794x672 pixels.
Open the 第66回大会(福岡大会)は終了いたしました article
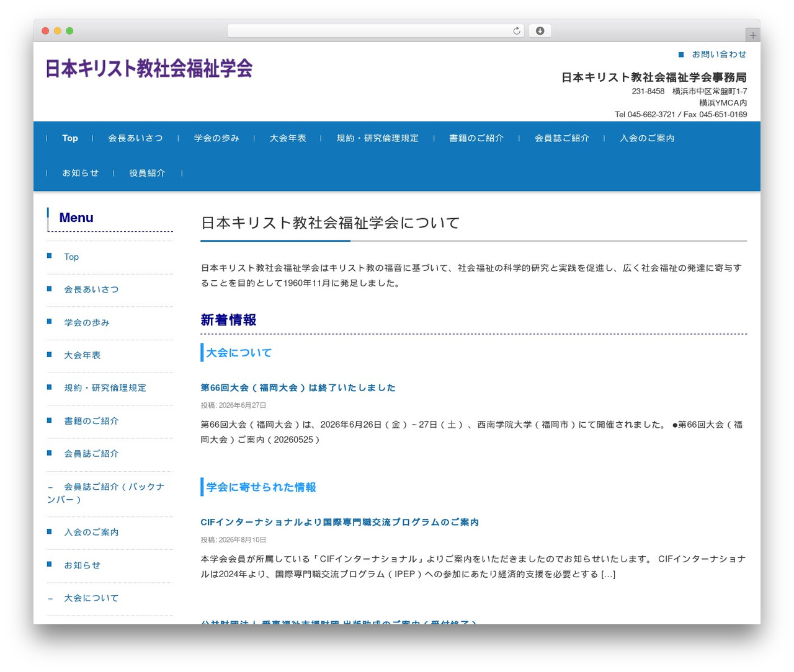298,387
